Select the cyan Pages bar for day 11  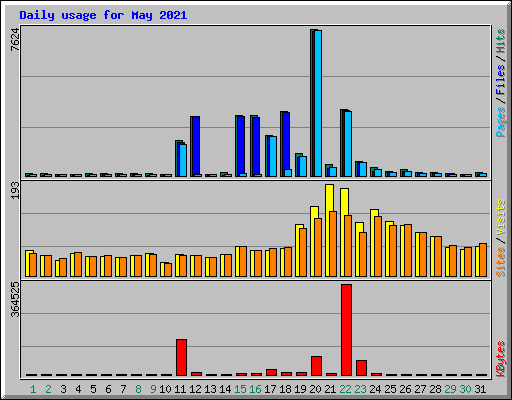coord(183,160)
